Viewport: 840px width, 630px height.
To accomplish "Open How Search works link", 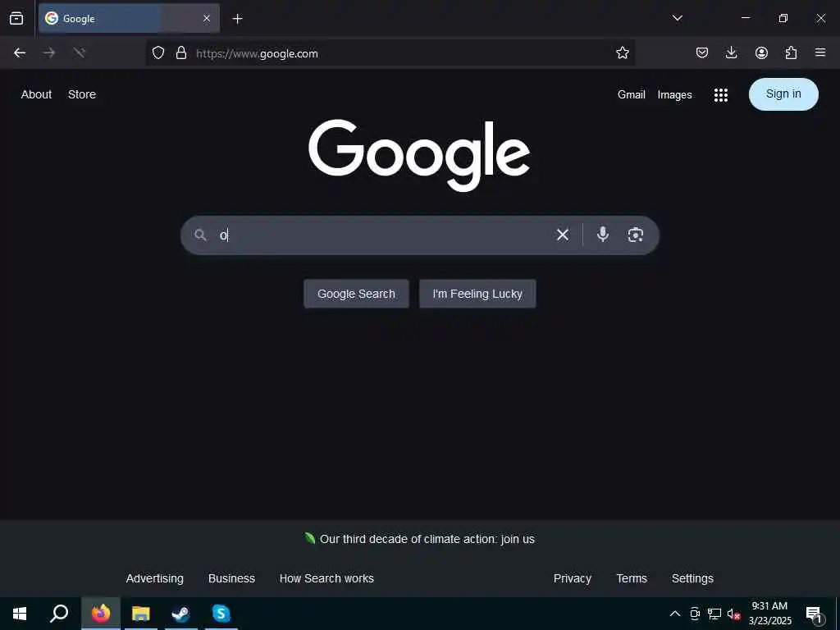I will pos(326,578).
